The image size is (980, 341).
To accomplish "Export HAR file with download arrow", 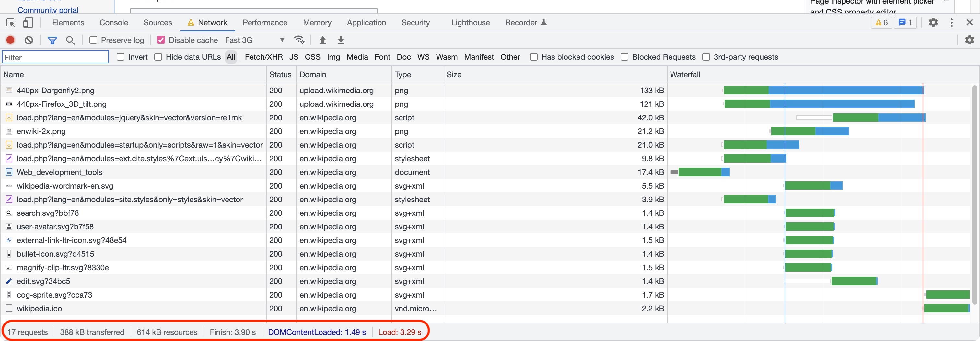I will click(x=341, y=40).
